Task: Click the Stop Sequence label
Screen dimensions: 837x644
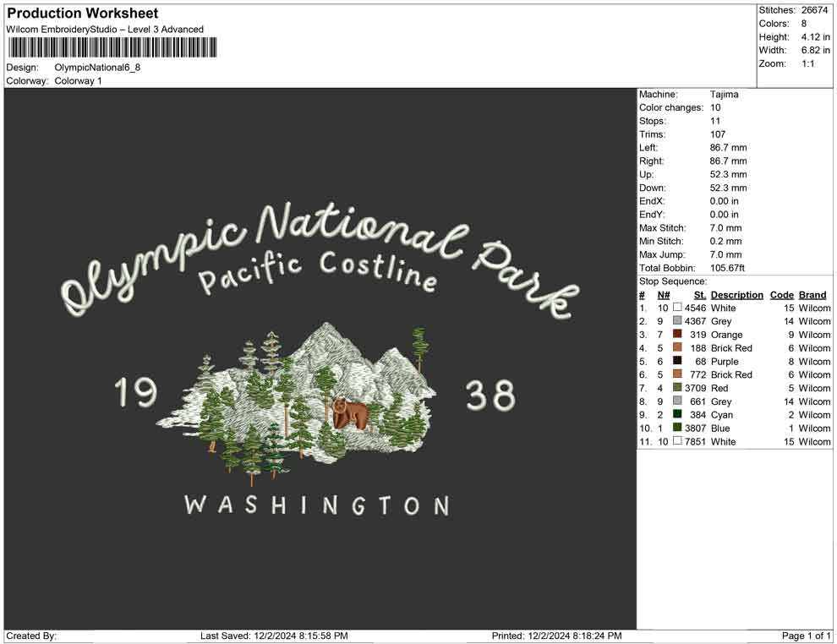Action: point(673,281)
